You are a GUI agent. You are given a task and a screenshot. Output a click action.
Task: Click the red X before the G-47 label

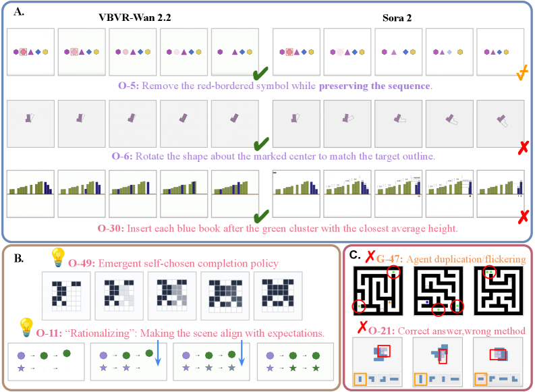pyautogui.click(x=370, y=256)
